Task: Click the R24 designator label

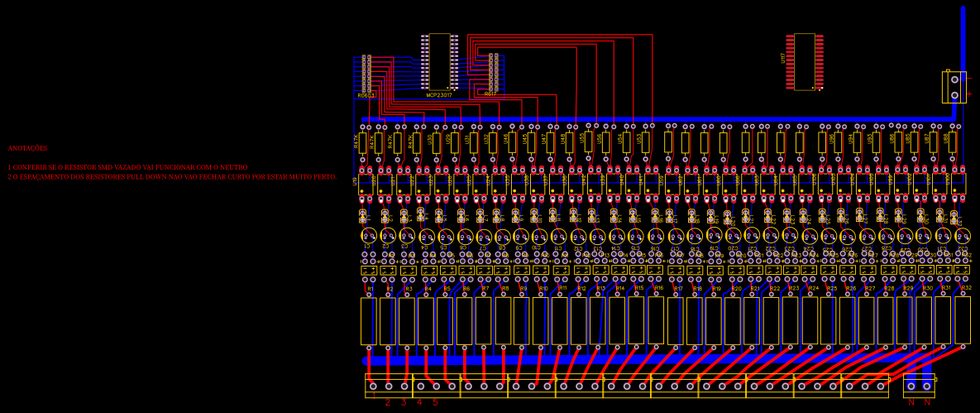Action: click(814, 289)
